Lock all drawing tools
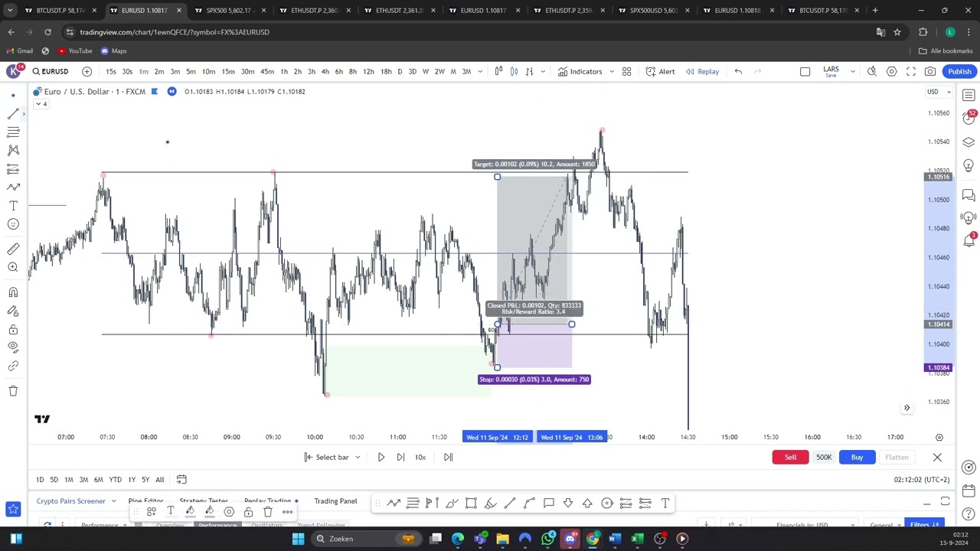 click(13, 329)
